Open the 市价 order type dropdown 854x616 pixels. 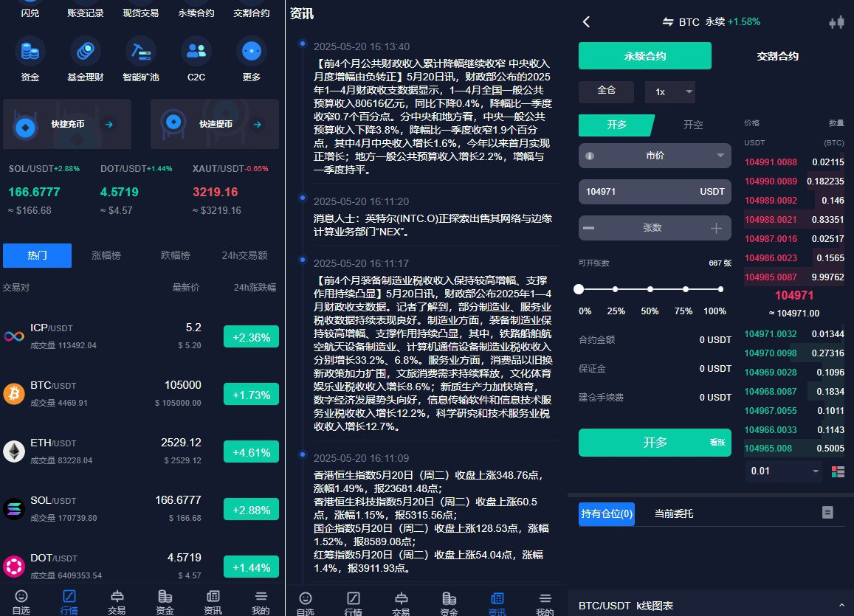pyautogui.click(x=655, y=156)
